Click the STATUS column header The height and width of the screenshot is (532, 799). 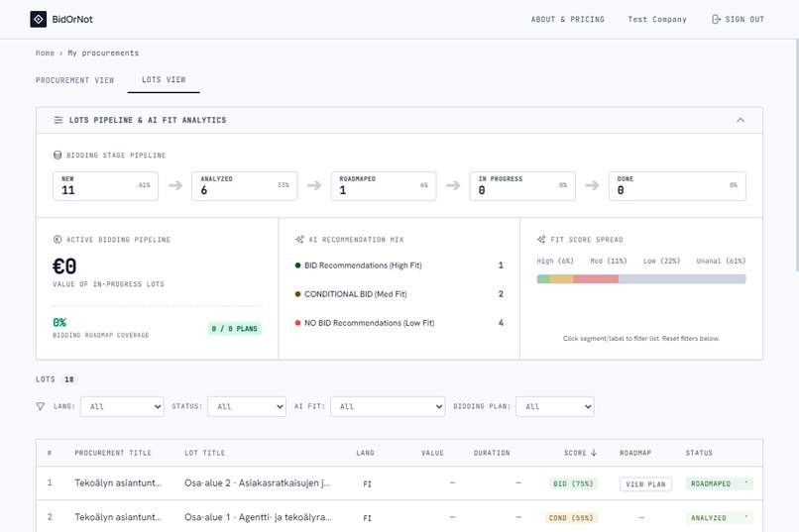pos(699,453)
